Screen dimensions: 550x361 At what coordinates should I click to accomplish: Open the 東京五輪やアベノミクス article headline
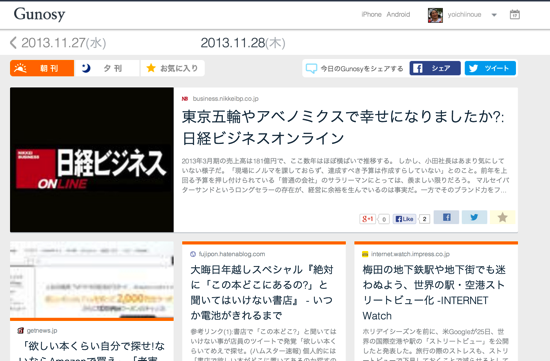[x=343, y=127]
